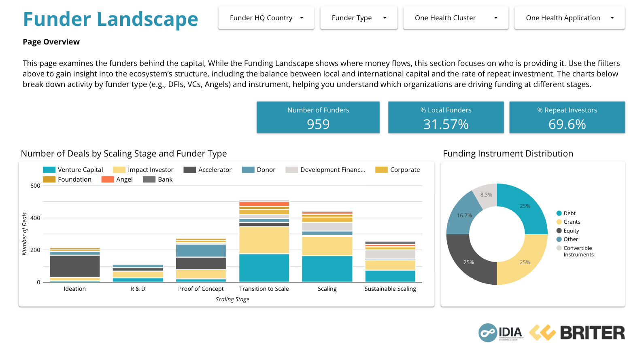Click the Ideation accelerator bar segment

pos(75,266)
